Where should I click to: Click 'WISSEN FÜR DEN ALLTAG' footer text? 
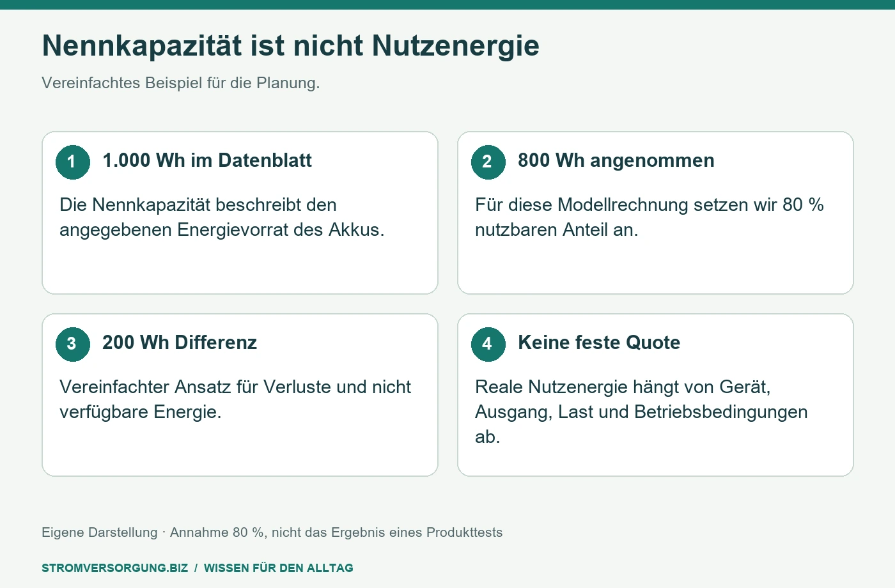(279, 568)
